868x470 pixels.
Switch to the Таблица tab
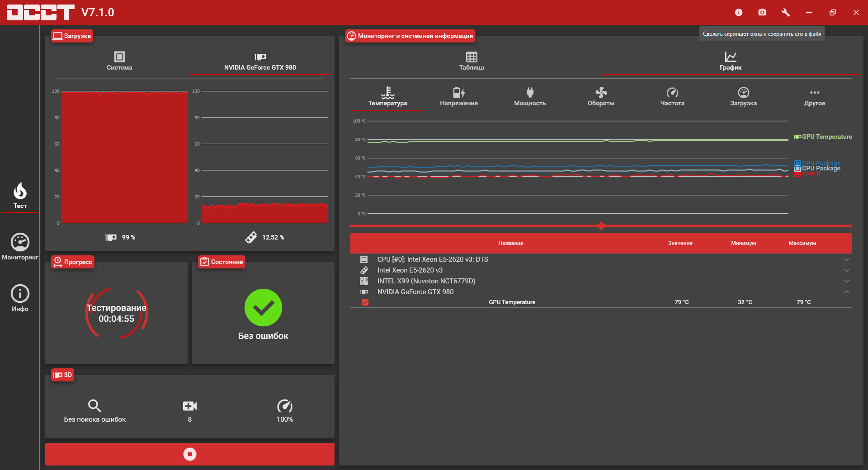472,61
